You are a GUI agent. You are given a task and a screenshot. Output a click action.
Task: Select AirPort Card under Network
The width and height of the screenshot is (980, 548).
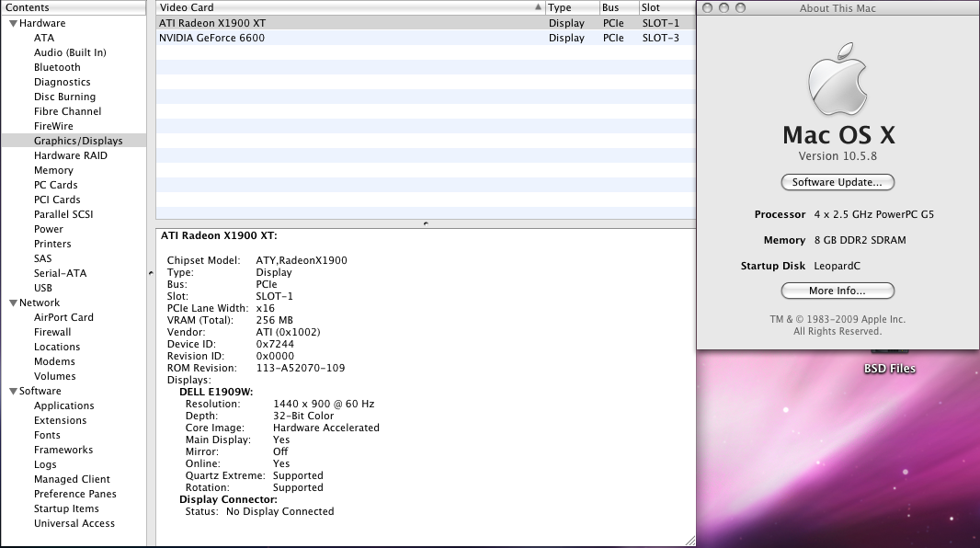pos(63,317)
